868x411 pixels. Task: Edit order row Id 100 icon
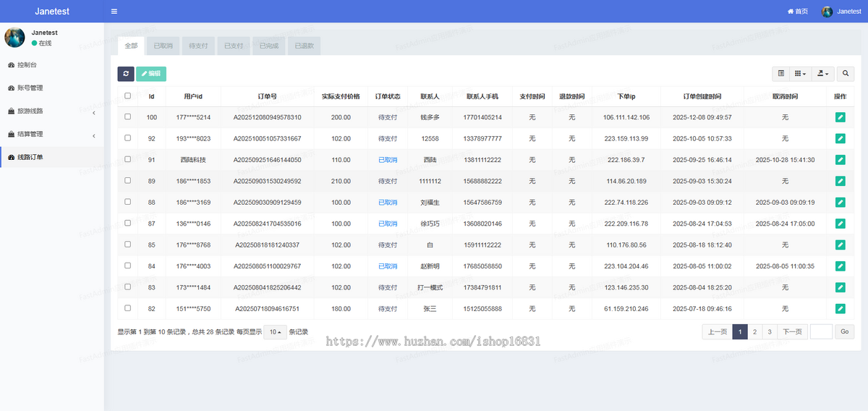840,117
